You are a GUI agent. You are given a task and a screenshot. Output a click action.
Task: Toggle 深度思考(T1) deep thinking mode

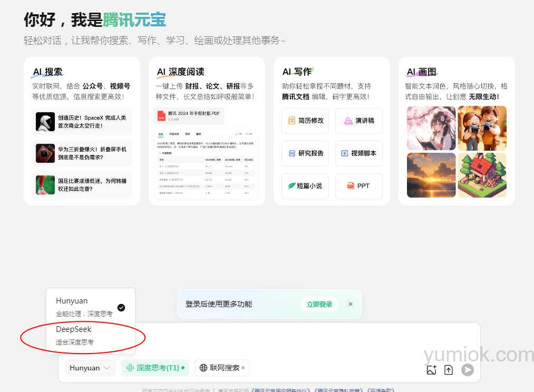pyautogui.click(x=156, y=368)
